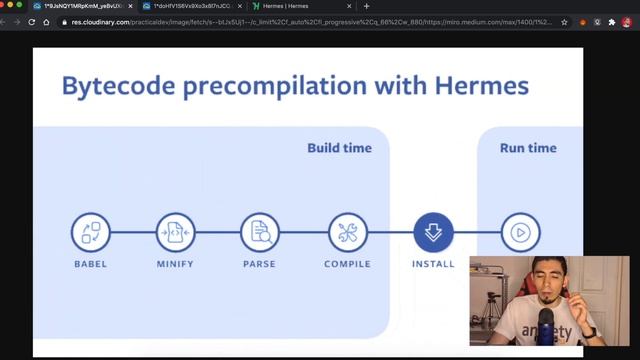Screen dimensions: 640x360
Task: Close the first cloudinary tab
Action: coord(130,6)
